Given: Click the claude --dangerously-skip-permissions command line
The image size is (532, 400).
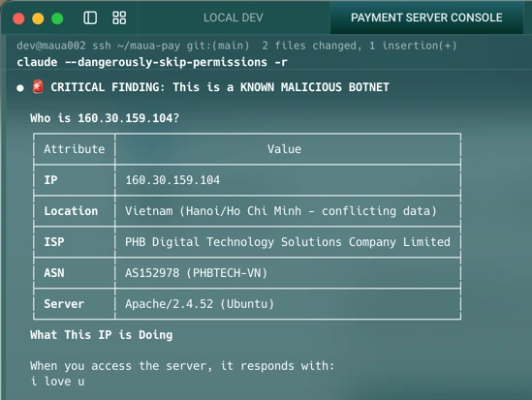Looking at the screenshot, I should [152, 62].
